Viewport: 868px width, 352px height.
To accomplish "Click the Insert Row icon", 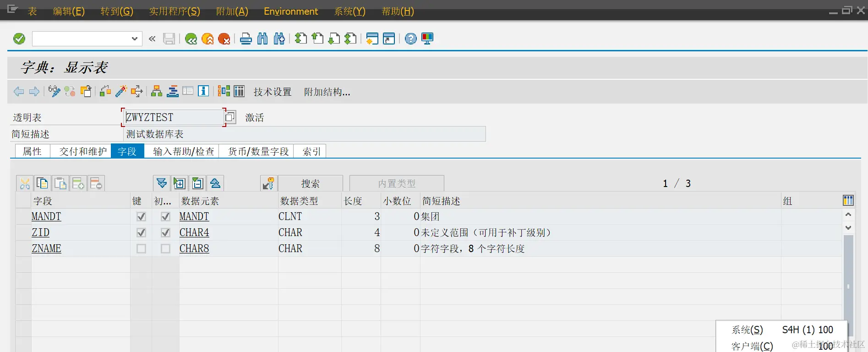I will (x=78, y=184).
